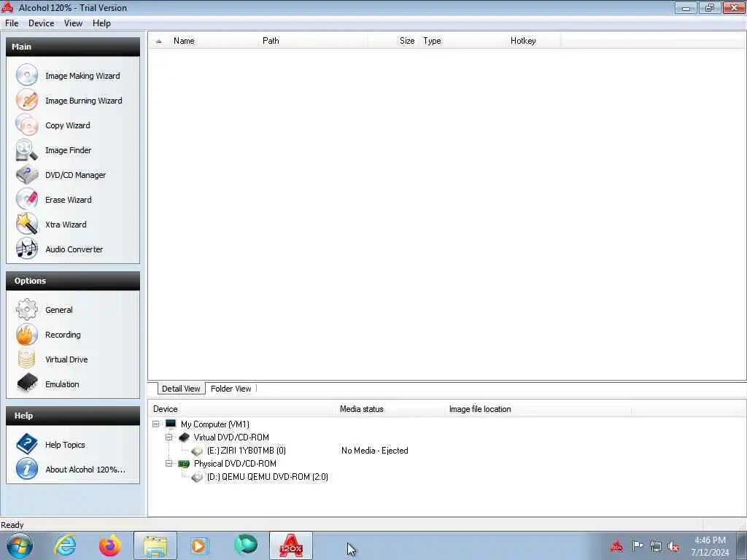Select the Virtual DVD/CD-ROM device icon
Viewport: 747px width, 560px height.
[x=184, y=437]
